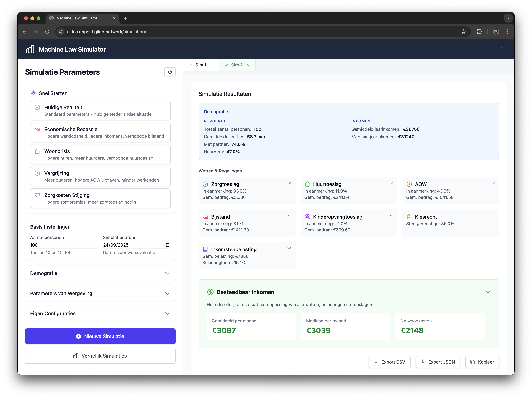Switch to the Sim 2 tab
Viewport: 532px width, 398px height.
click(x=237, y=65)
